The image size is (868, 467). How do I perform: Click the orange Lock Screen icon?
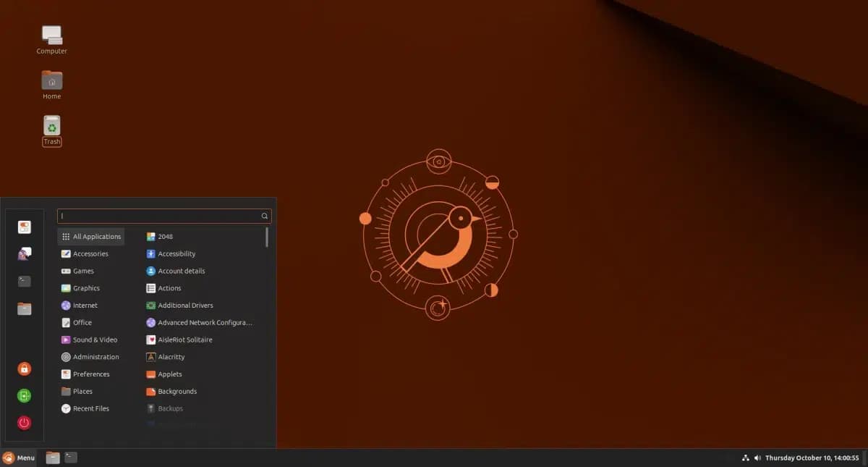pyautogui.click(x=25, y=369)
